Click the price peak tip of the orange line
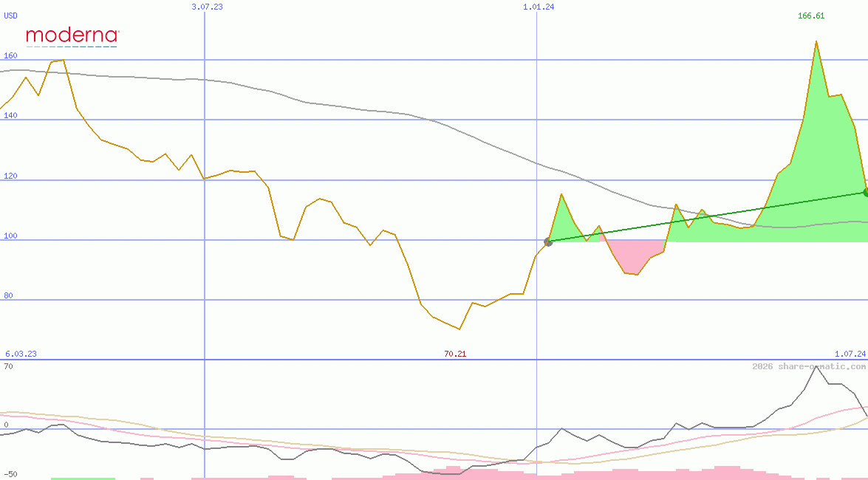Screen dimensions: 868x480 tap(816, 42)
